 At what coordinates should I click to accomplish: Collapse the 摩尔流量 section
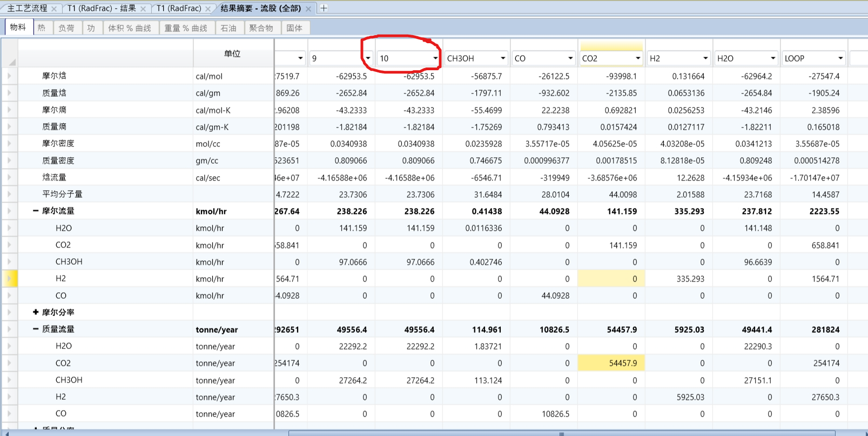(x=36, y=211)
